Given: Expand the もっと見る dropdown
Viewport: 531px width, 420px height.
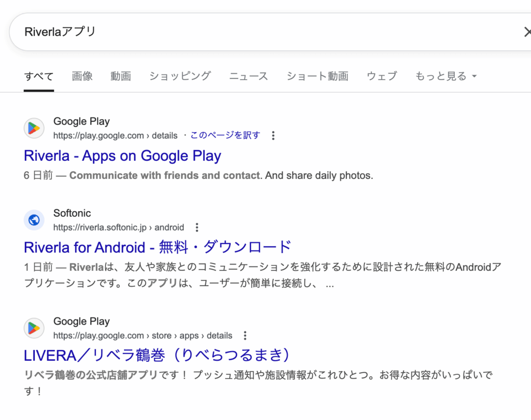Looking at the screenshot, I should 446,76.
